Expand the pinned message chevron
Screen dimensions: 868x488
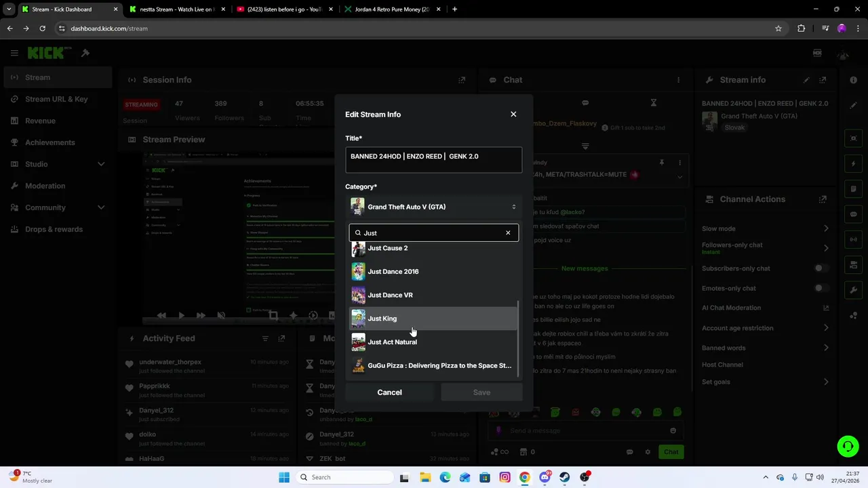(x=679, y=177)
